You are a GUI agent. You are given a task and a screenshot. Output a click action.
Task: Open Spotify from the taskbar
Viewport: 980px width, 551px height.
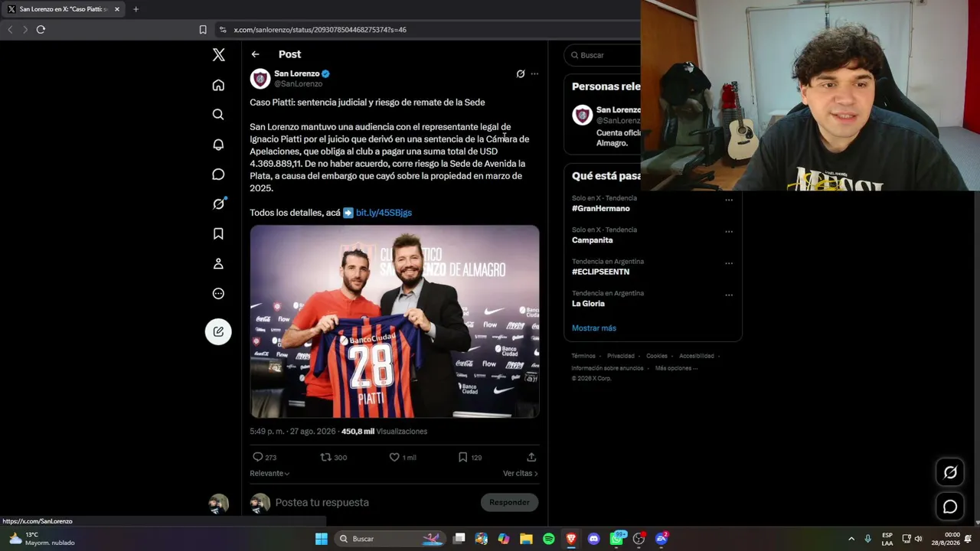548,539
